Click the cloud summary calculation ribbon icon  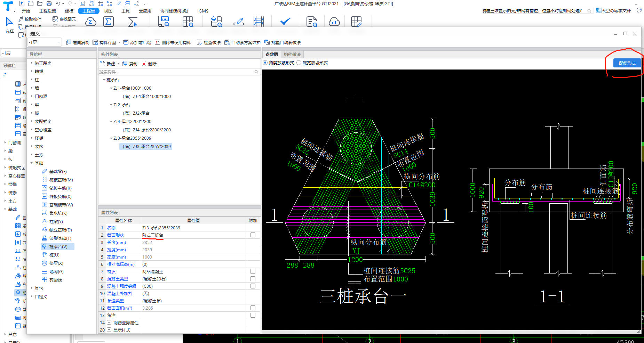(90, 22)
